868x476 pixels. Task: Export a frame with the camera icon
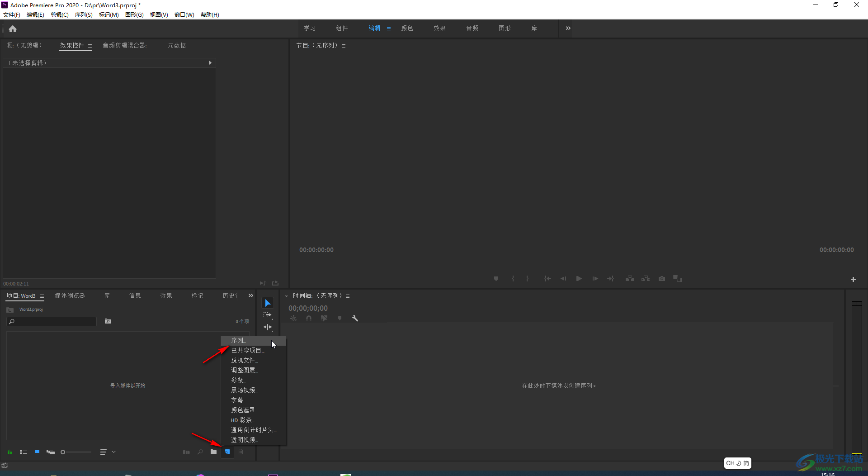662,279
